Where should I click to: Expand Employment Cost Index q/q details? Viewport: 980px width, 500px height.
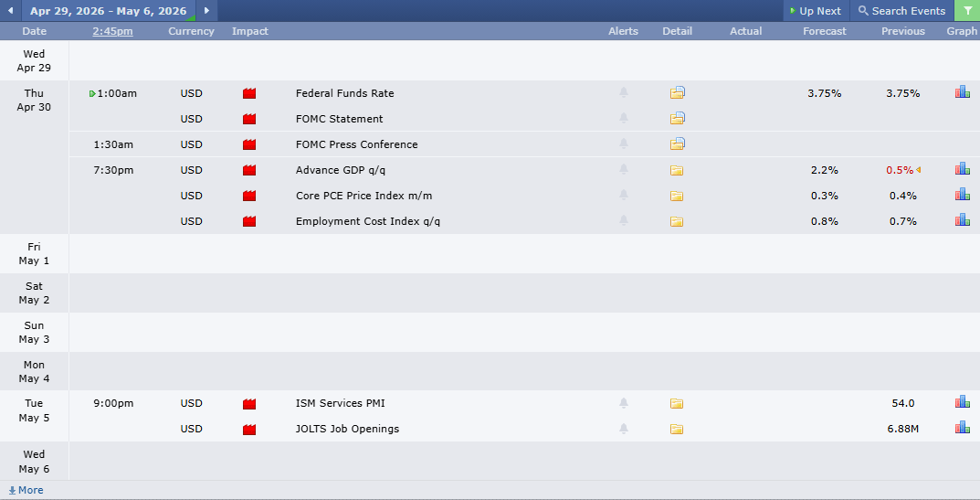coord(677,221)
